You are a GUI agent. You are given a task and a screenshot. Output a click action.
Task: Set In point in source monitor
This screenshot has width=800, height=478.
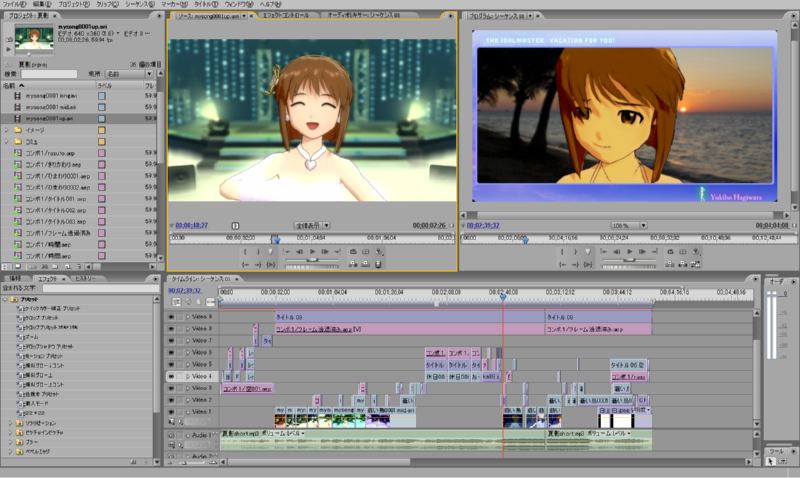[245, 251]
